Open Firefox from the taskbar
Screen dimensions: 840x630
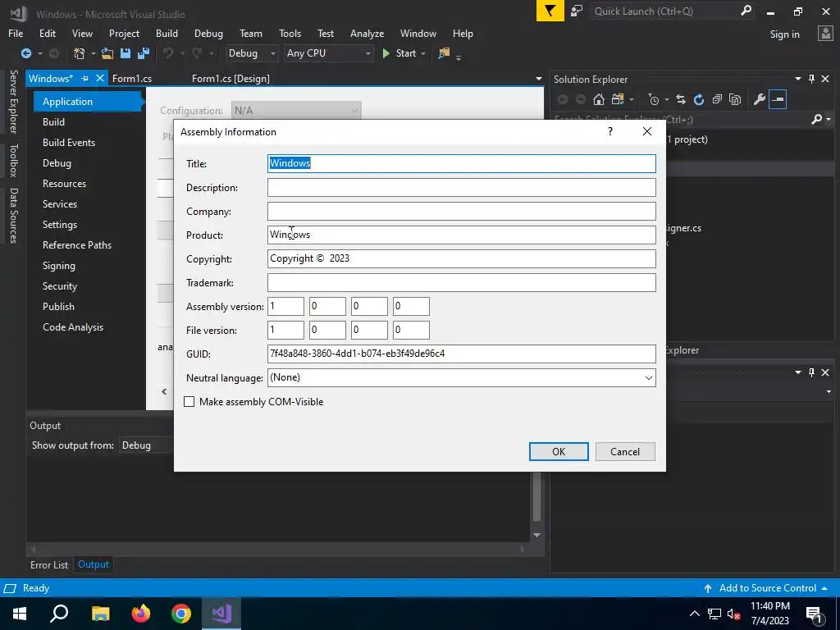coord(141,613)
